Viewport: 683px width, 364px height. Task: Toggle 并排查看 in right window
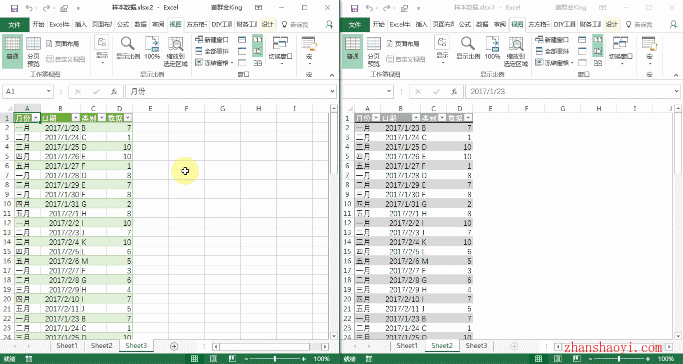tap(598, 40)
